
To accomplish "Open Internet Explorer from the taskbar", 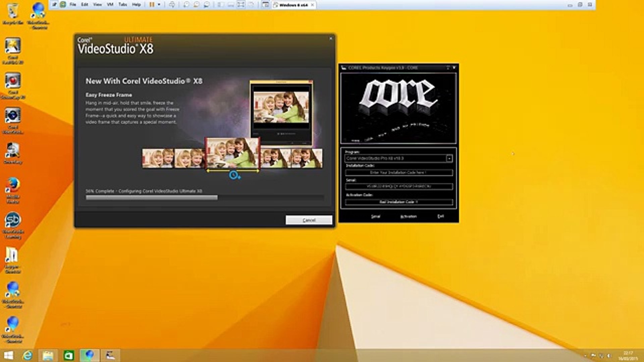I will [27, 355].
